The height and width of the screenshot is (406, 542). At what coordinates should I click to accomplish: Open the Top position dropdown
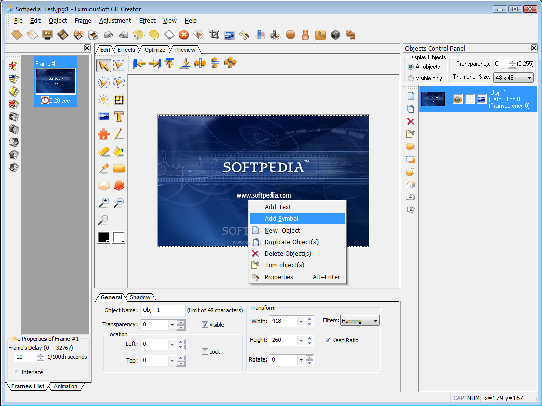pyautogui.click(x=172, y=360)
